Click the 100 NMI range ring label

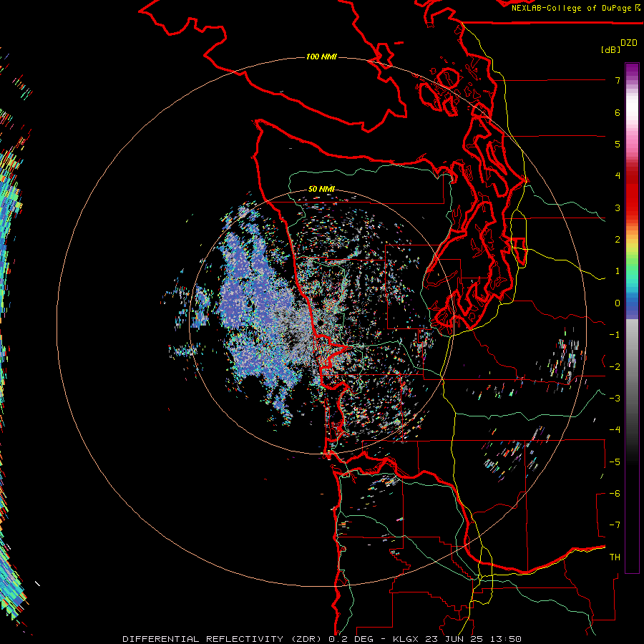click(321, 57)
